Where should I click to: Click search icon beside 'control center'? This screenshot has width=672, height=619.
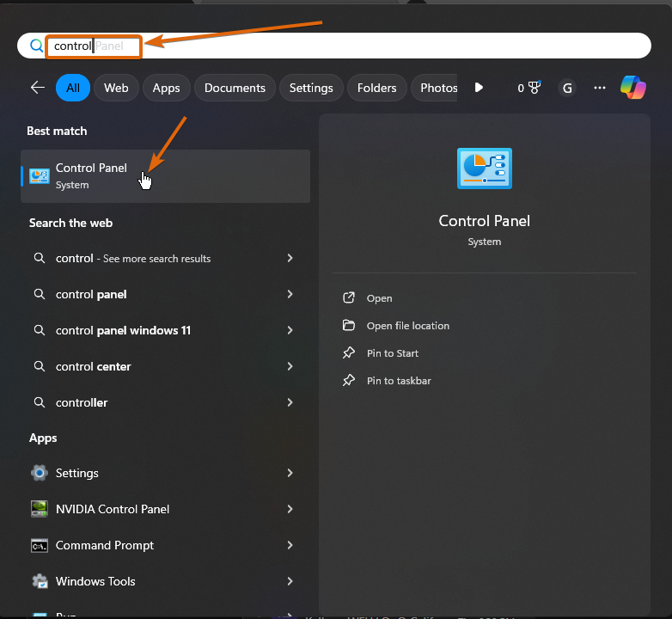tap(40, 366)
